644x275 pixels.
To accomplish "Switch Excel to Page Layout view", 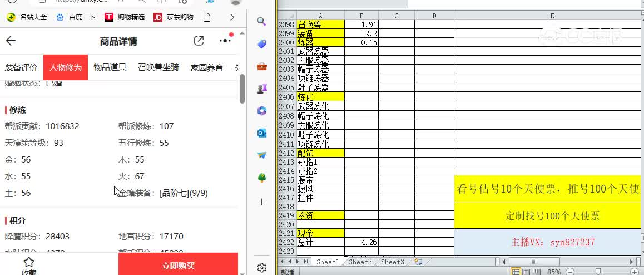I will 526,272.
